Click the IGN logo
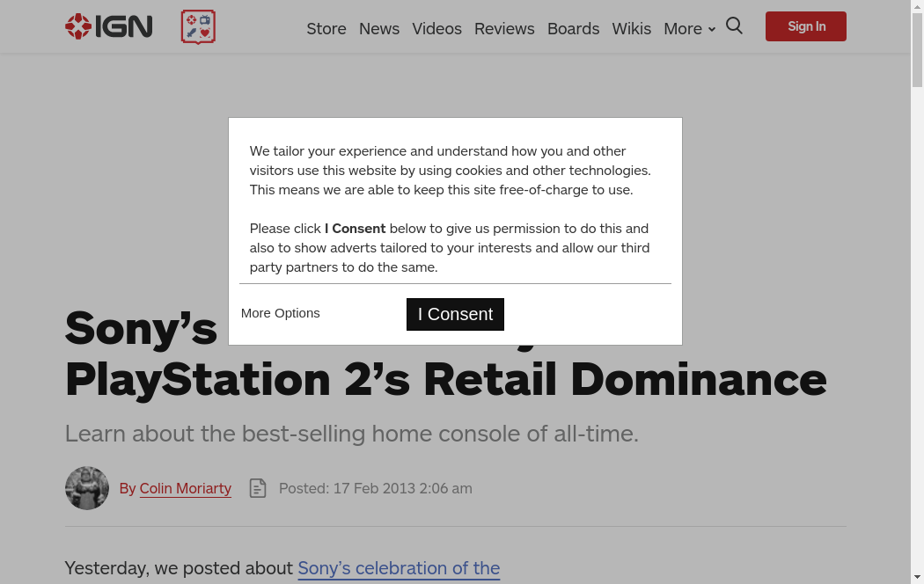The image size is (924, 584). [x=109, y=26]
